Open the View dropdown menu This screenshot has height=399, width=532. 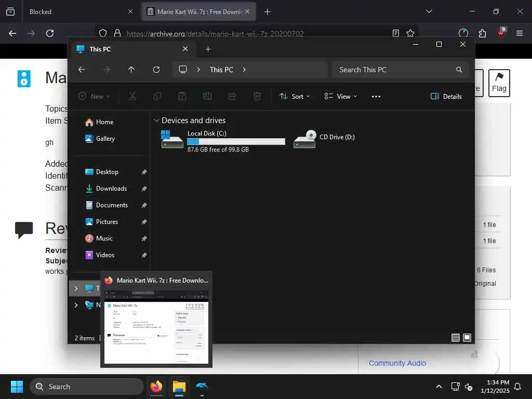point(341,96)
